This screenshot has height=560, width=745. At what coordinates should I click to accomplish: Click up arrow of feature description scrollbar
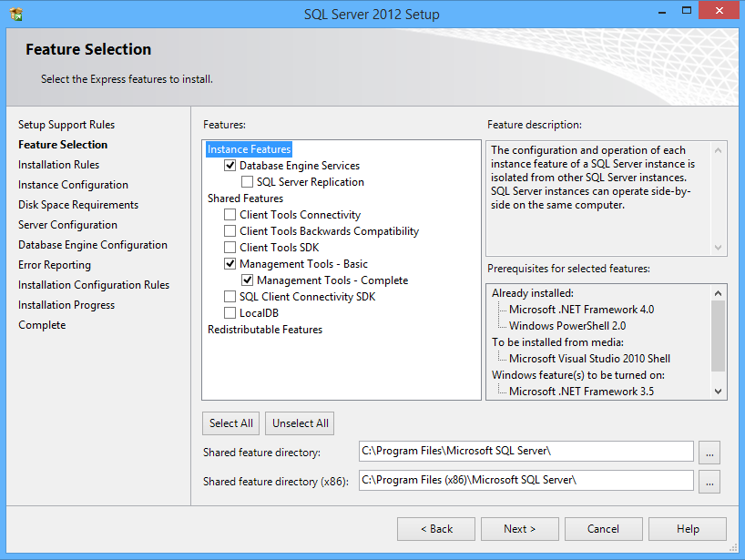pos(718,150)
